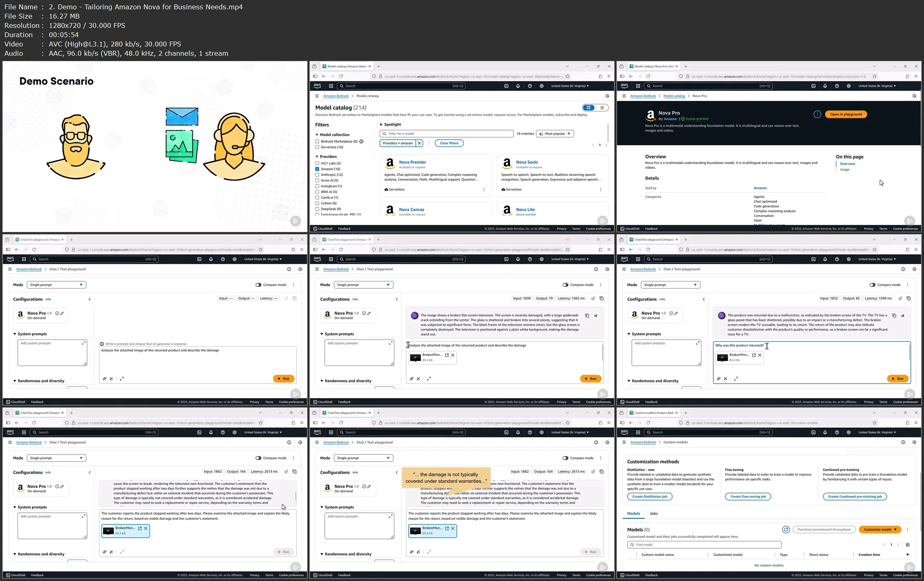924x581 pixels.
Task: Jump to Usage under On this page
Action: click(845, 170)
